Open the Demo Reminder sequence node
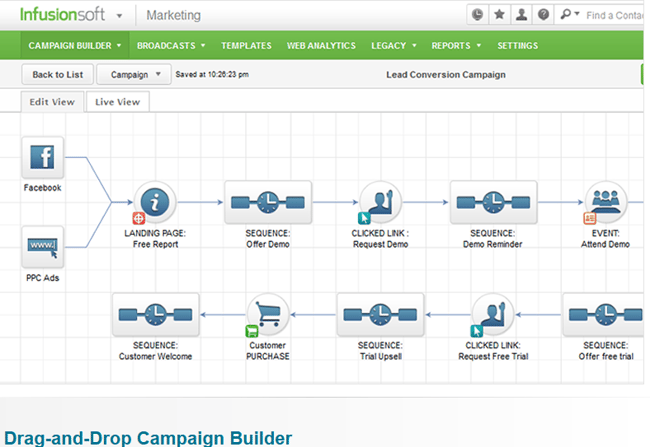 493,202
